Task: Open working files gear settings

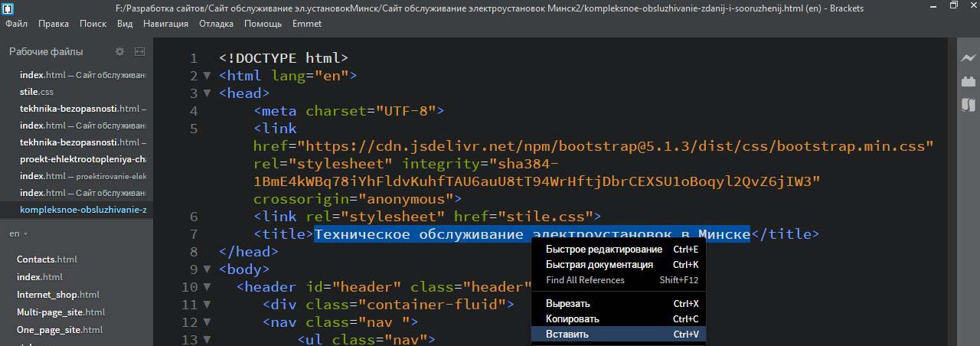Action: coord(119,52)
